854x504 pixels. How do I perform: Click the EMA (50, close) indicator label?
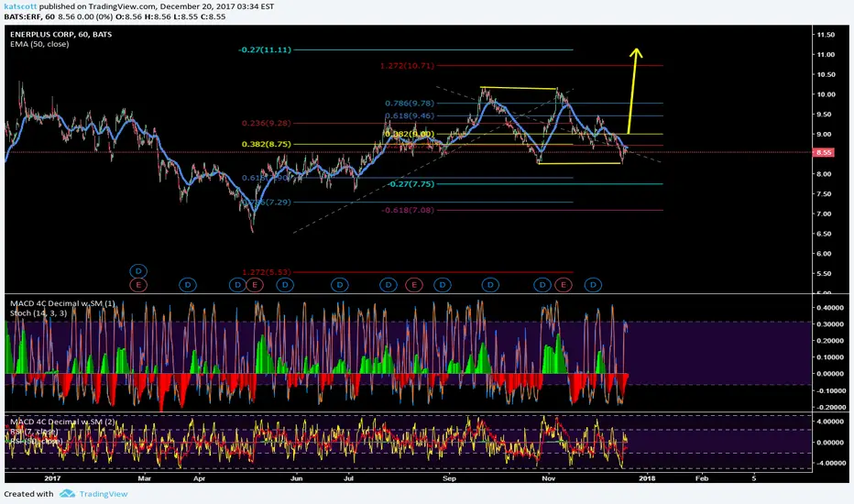tap(39, 44)
